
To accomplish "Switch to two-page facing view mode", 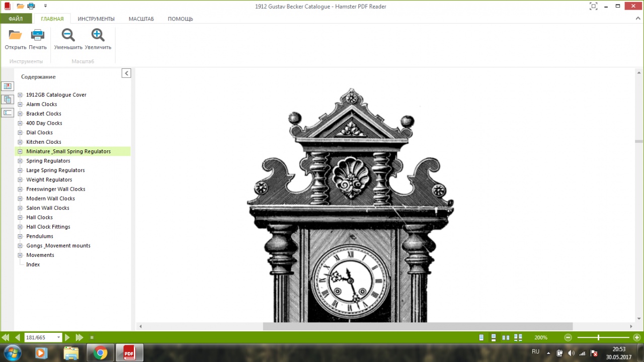I will (506, 338).
